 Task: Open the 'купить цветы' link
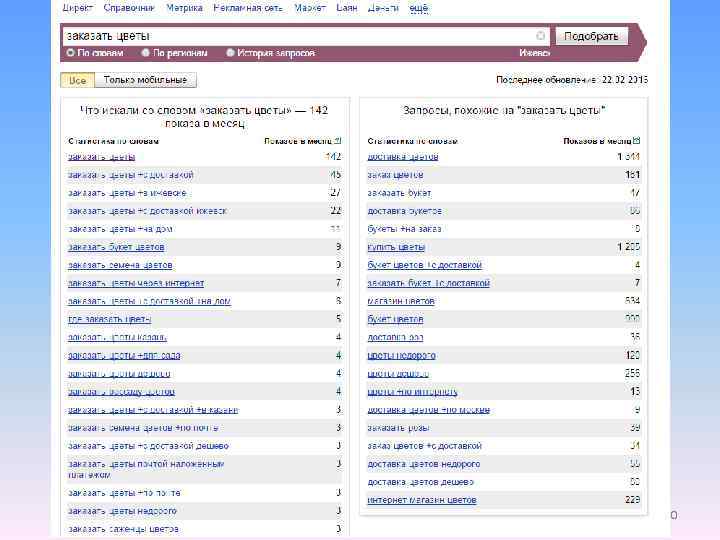pos(396,247)
